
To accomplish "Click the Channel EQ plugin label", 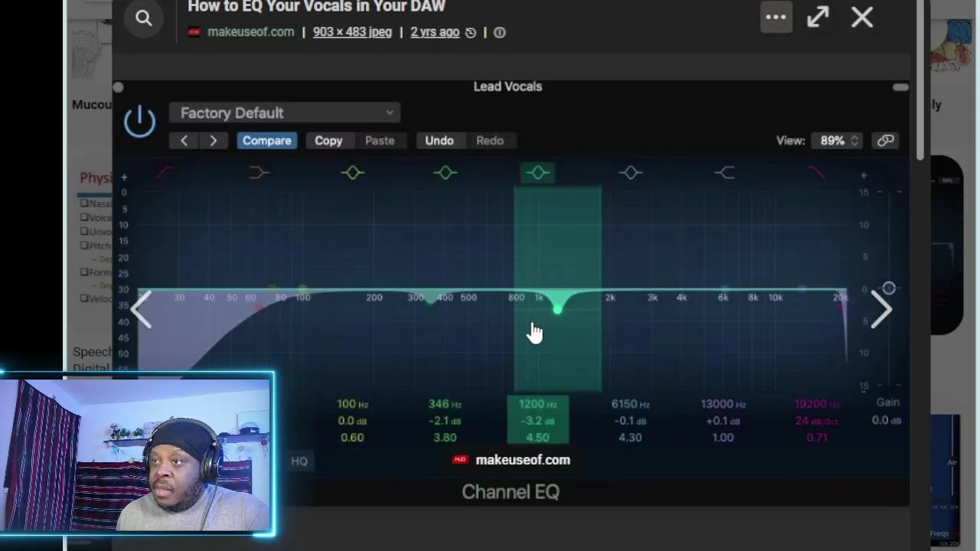I will (511, 492).
